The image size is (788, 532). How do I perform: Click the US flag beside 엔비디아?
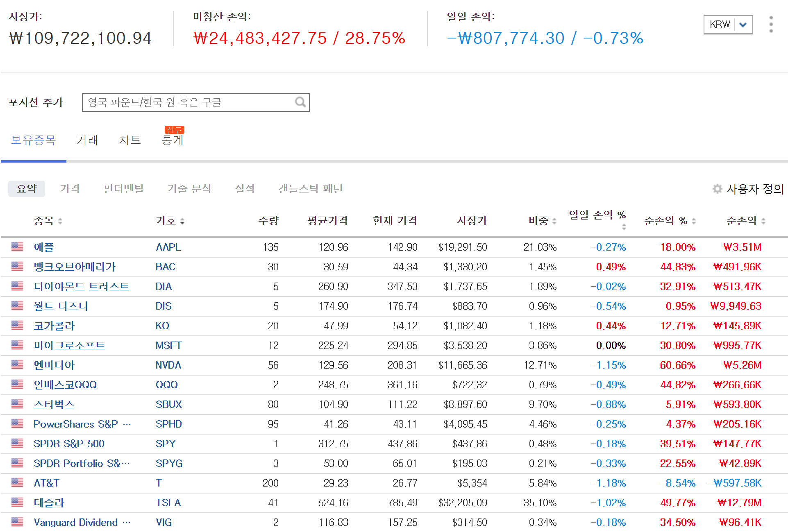tap(17, 364)
